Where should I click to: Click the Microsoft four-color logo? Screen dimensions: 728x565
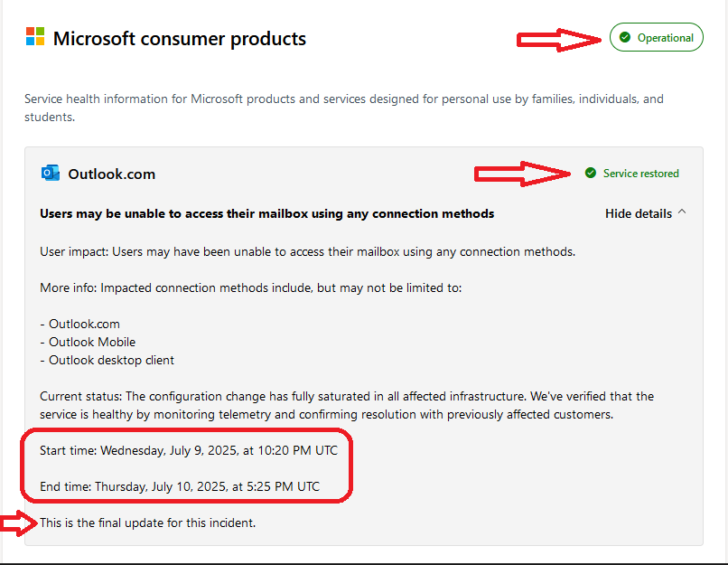click(x=35, y=36)
